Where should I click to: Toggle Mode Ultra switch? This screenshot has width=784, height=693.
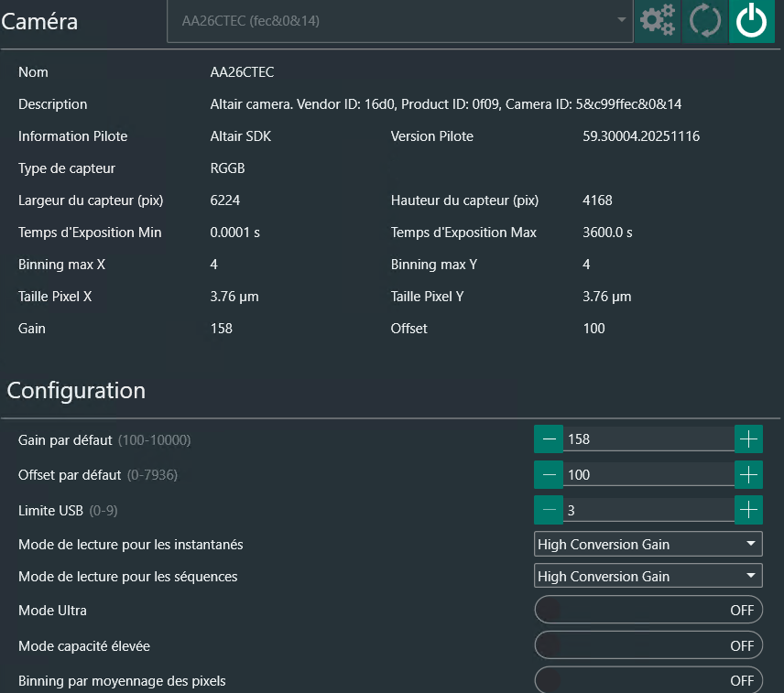tap(648, 611)
